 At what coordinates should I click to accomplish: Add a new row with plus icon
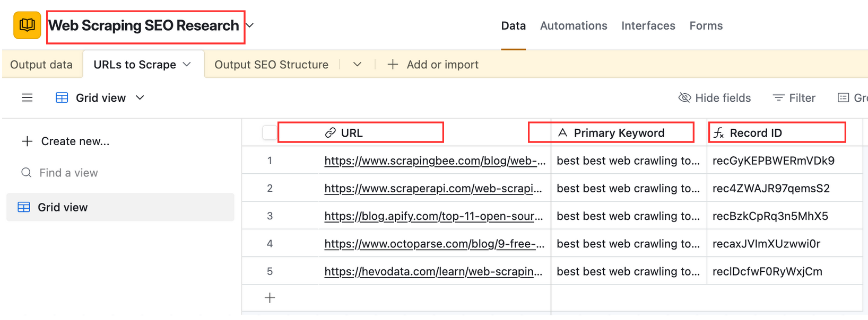tap(270, 298)
